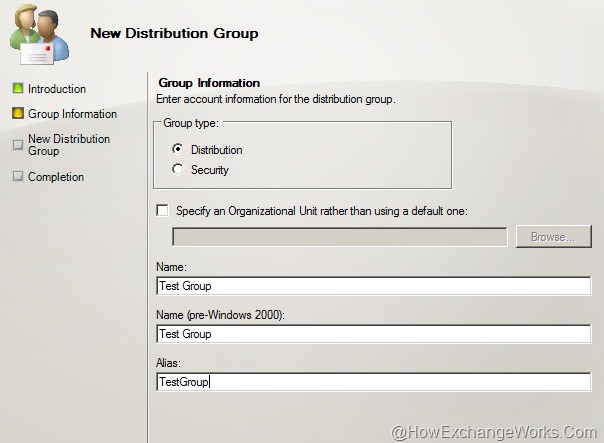Click the disabled Browse... button
The height and width of the screenshot is (443, 604).
coord(554,237)
